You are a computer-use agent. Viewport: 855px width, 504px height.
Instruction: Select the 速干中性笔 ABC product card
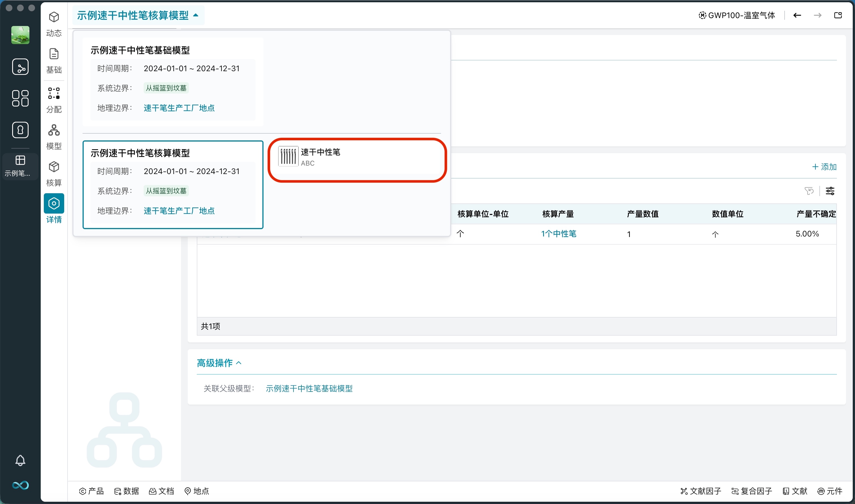pyautogui.click(x=357, y=160)
